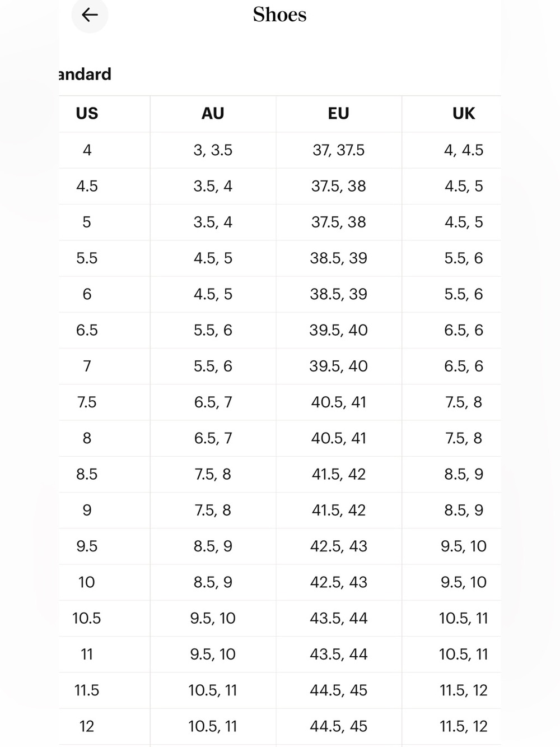
Task: Select the US size 10.5 cell
Action: tap(87, 618)
